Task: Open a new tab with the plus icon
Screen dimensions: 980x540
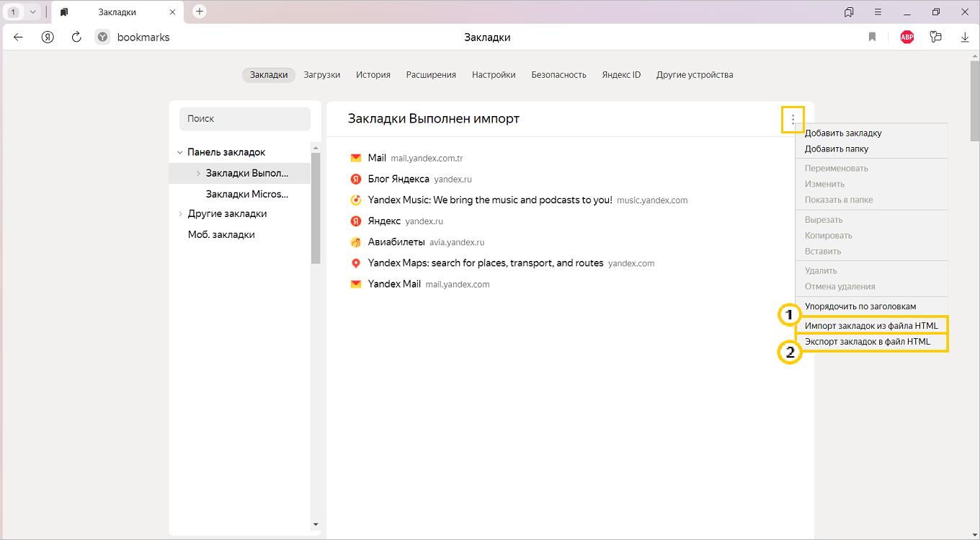Action: [200, 12]
